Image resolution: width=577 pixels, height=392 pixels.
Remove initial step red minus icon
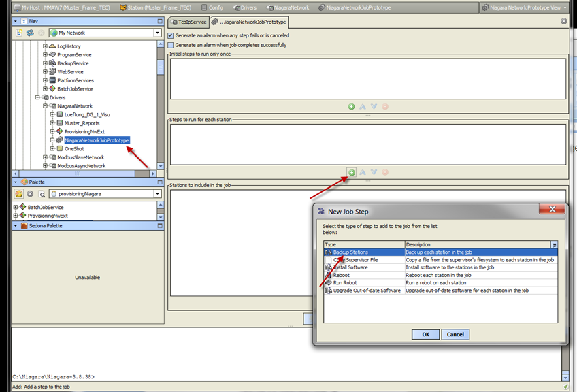(x=385, y=106)
